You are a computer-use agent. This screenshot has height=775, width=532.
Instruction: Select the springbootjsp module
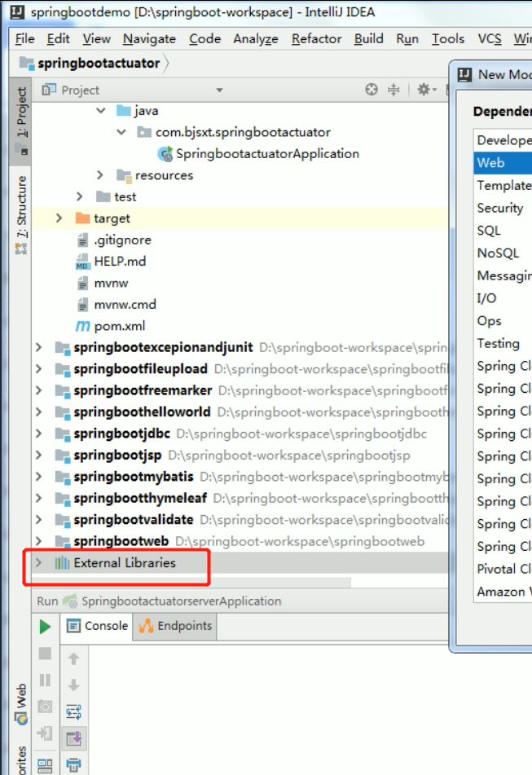[x=117, y=456]
